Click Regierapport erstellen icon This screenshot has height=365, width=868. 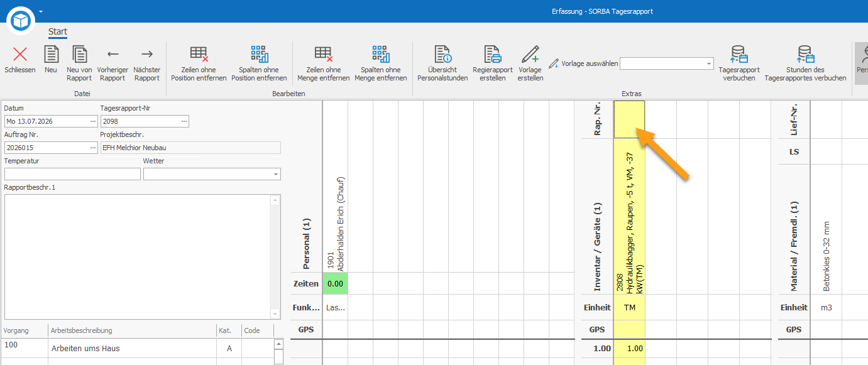[492, 54]
